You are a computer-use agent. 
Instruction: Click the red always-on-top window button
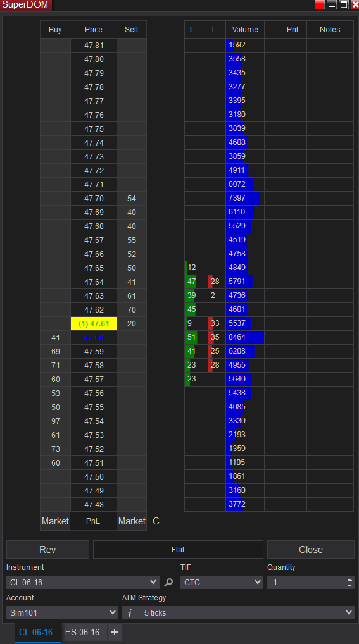tap(320, 5)
